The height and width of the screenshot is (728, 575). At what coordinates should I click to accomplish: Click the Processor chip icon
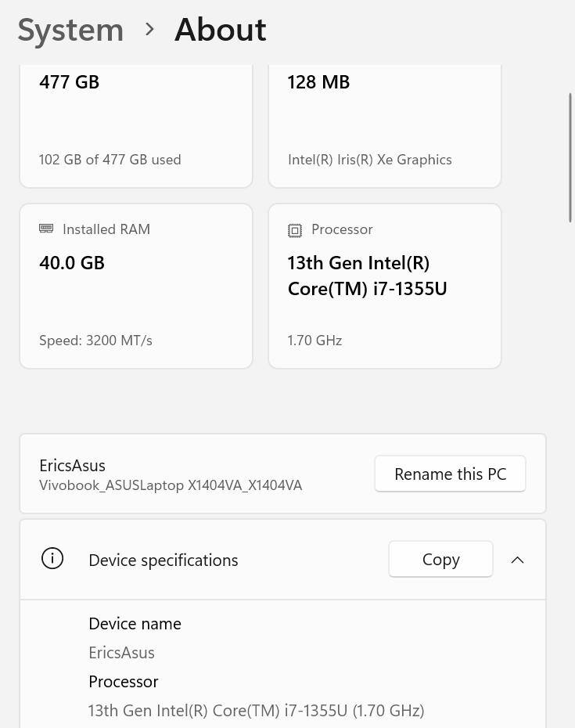coord(295,230)
